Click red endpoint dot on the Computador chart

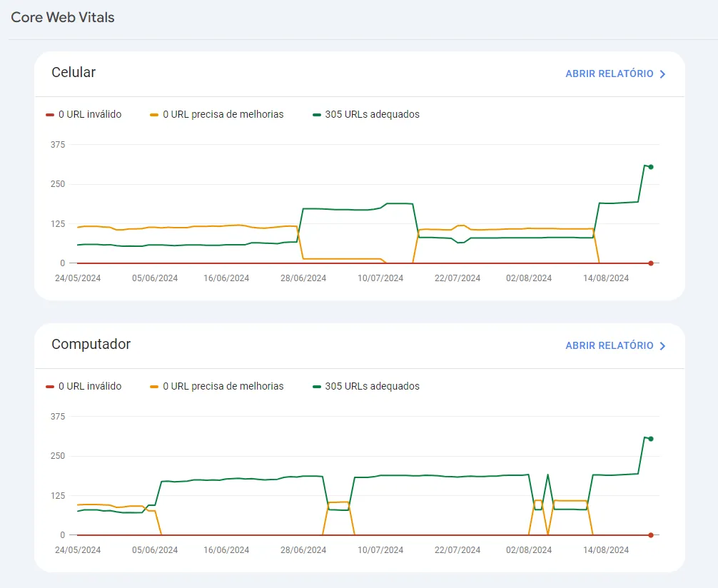click(x=651, y=535)
